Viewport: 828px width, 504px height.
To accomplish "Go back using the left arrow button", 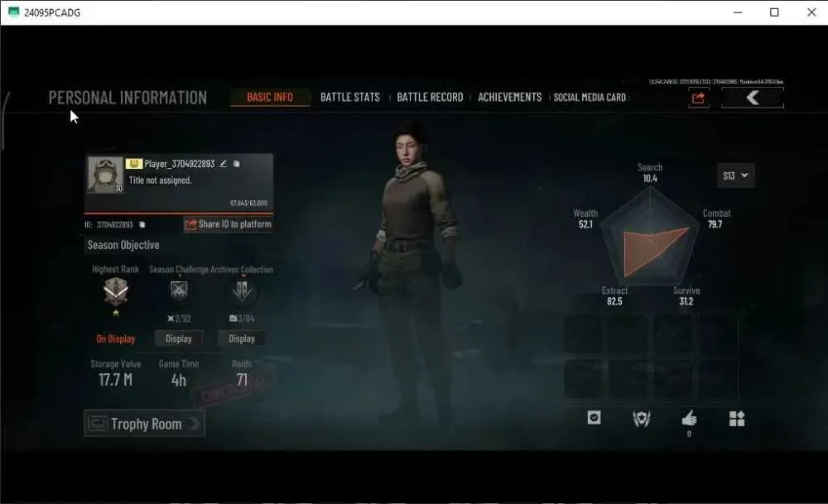I will click(753, 98).
